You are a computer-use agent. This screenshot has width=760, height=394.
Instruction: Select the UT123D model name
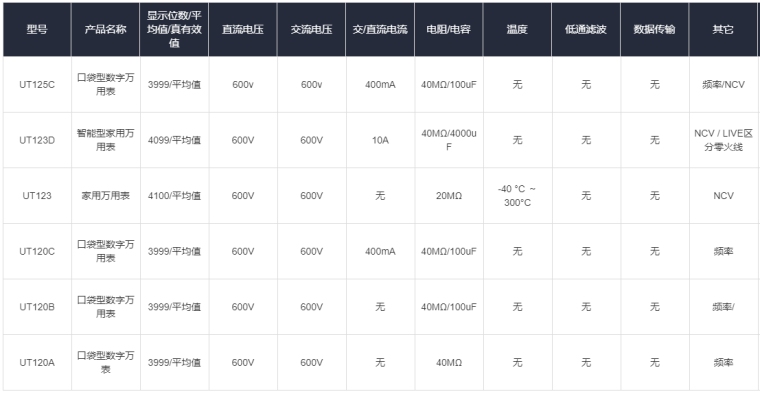click(x=37, y=140)
